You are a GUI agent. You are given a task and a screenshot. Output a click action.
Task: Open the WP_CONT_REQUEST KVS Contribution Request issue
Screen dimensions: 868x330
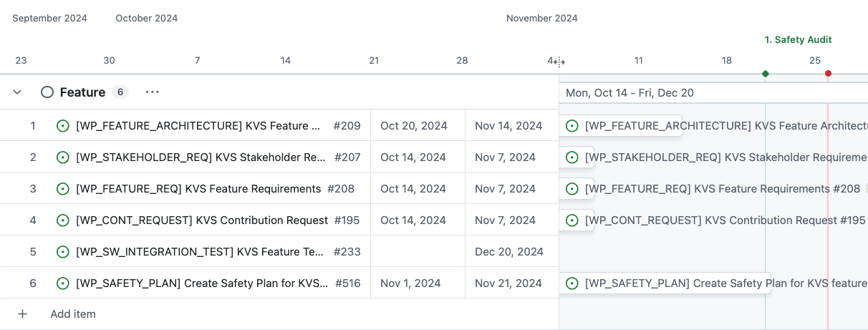pyautogui.click(x=202, y=220)
